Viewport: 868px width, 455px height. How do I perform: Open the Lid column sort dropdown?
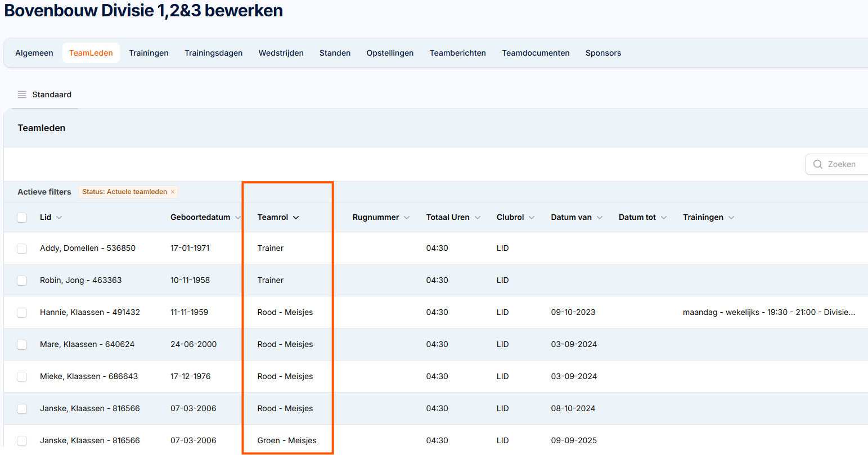tap(59, 218)
